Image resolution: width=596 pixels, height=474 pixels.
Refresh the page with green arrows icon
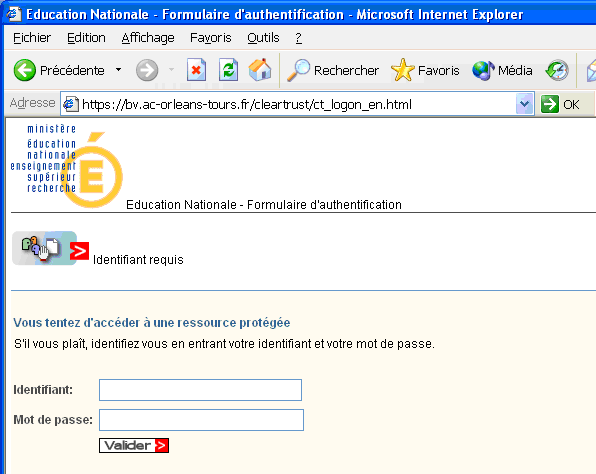[228, 70]
